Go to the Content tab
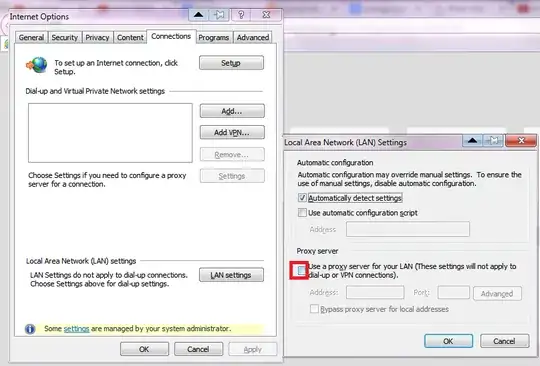Screen dimensions: 540x366 tap(130, 37)
